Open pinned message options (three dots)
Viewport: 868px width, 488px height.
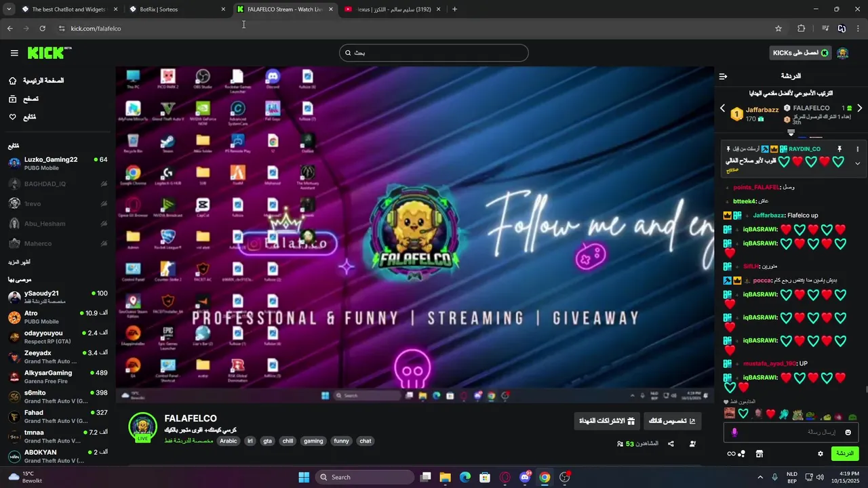point(857,149)
